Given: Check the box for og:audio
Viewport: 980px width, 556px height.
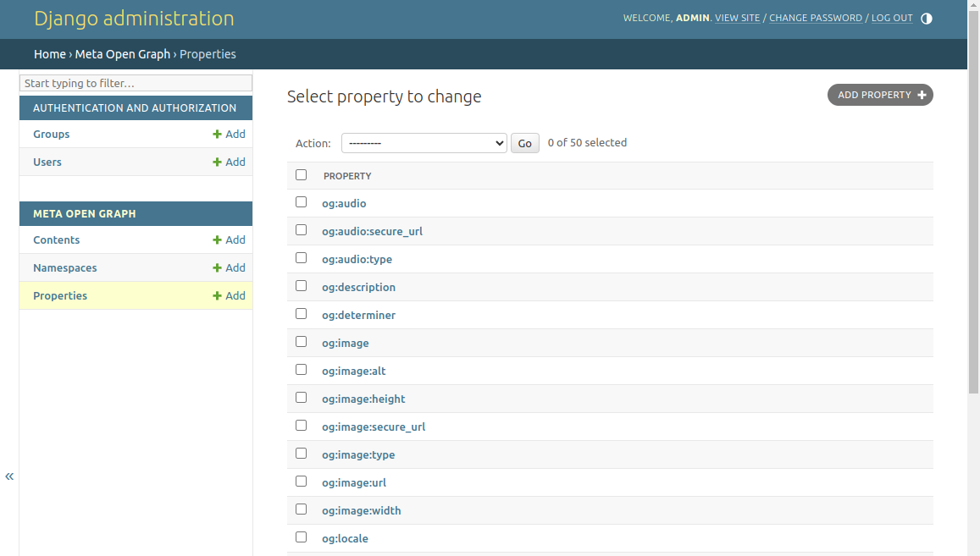Looking at the screenshot, I should coord(302,201).
